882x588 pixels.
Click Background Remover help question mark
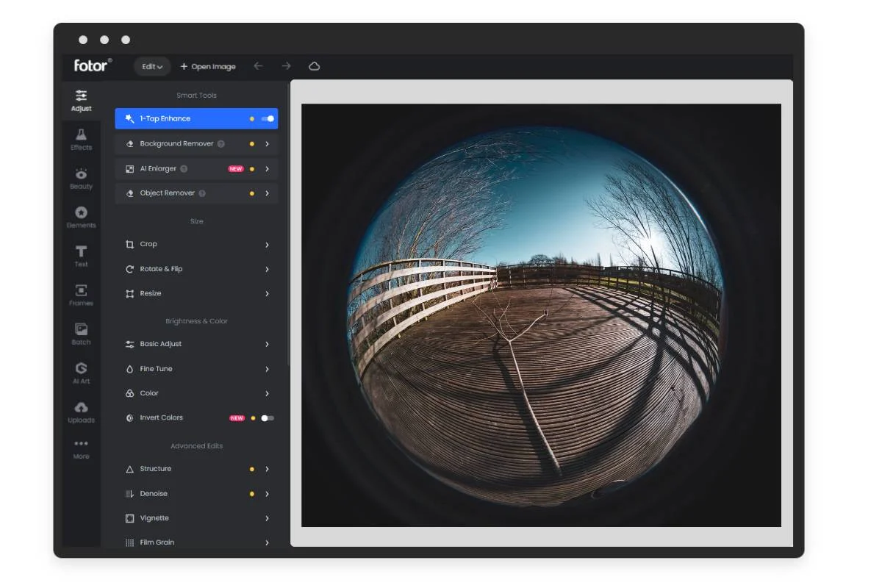tap(220, 144)
